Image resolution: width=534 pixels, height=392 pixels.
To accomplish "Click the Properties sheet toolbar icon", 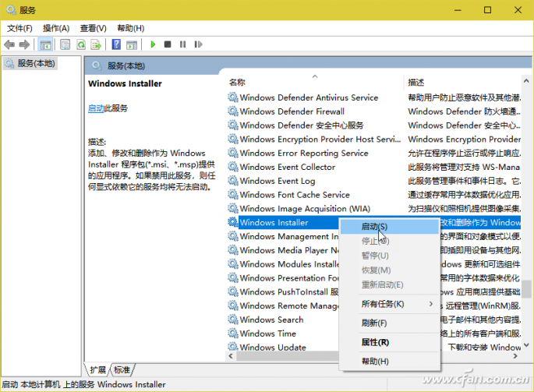I will click(x=65, y=44).
